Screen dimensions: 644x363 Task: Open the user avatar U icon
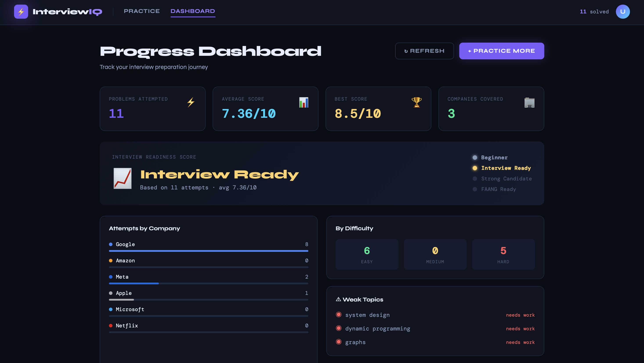pos(622,11)
